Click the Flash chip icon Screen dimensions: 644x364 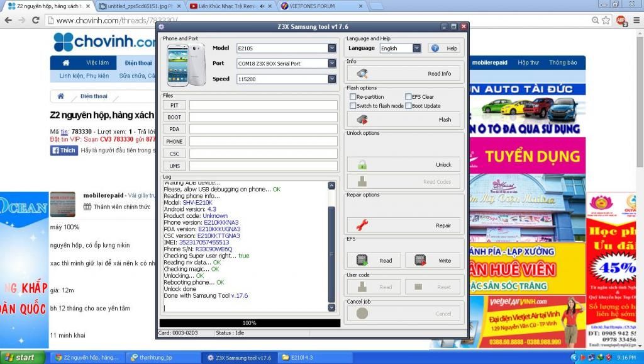362,120
